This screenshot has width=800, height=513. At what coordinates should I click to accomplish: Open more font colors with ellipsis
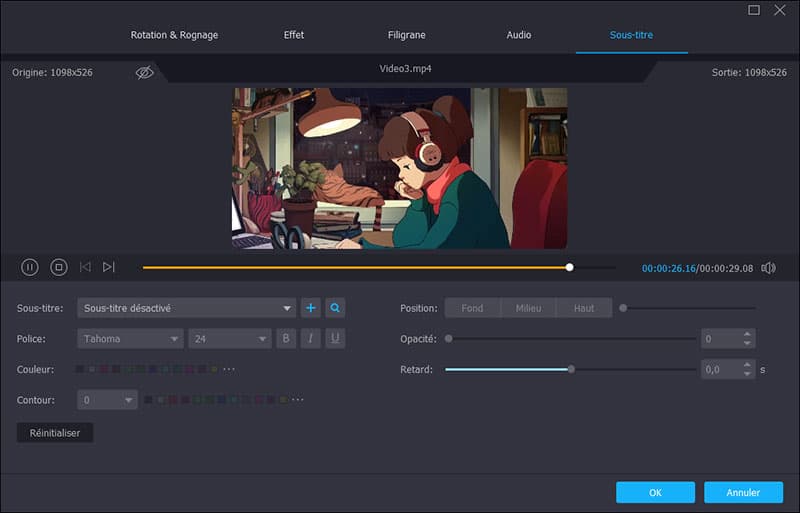click(x=229, y=369)
